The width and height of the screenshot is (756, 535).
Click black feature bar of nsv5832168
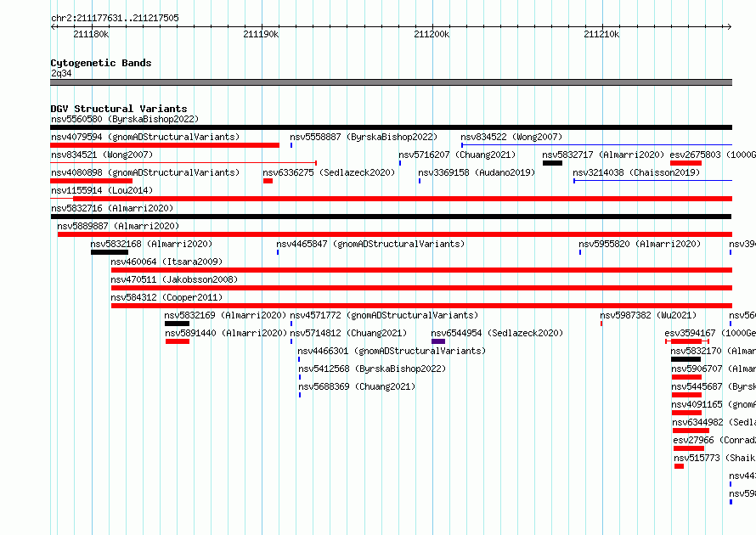(x=110, y=252)
